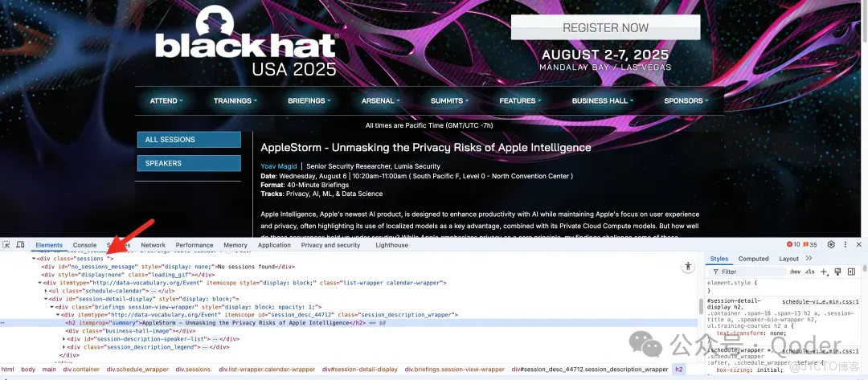The height and width of the screenshot is (380, 868).
Task: Open the SPONSORS navigation dropdown
Action: (686, 100)
